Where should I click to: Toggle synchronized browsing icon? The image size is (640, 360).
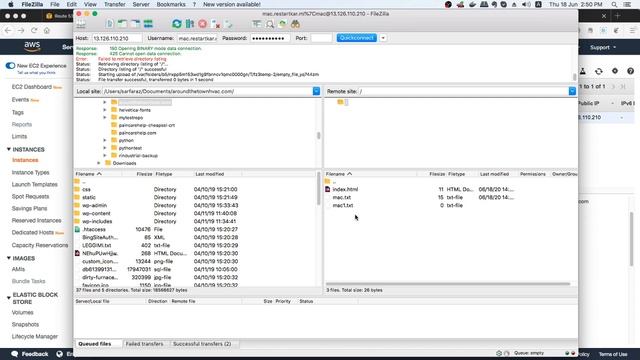coord(282,24)
